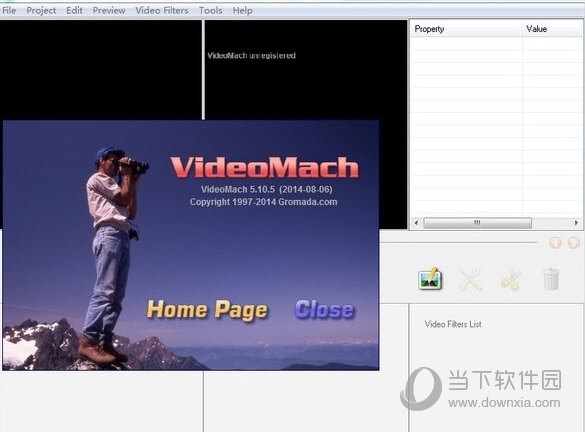Open the Tools menu
Viewport: 585px width, 432px height.
click(210, 10)
